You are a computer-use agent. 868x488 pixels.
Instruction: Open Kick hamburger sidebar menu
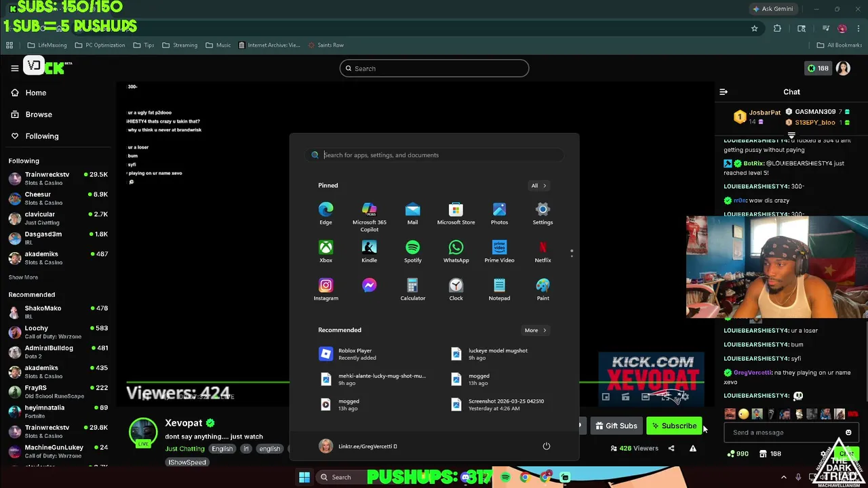(x=14, y=68)
